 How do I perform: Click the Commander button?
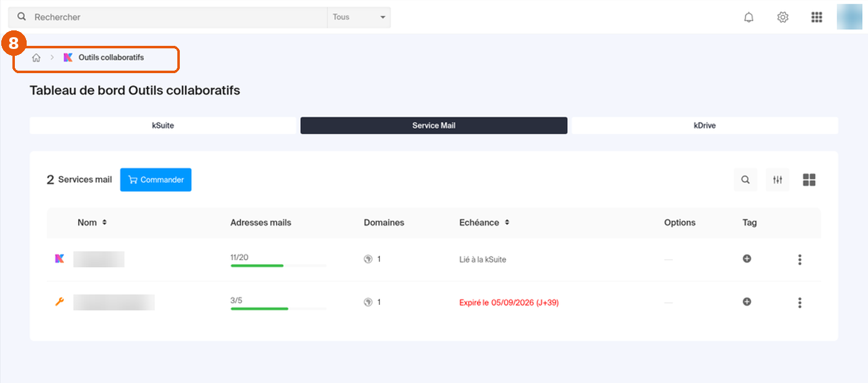[x=156, y=180]
